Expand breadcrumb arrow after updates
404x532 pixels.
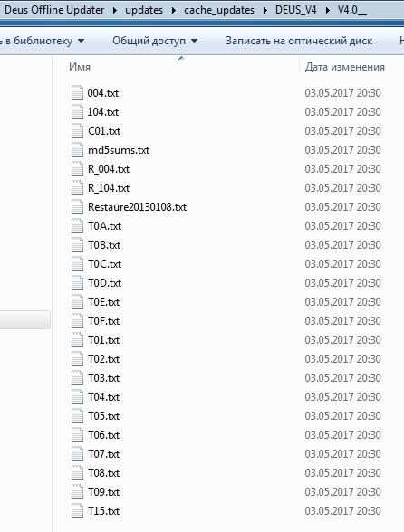pyautogui.click(x=174, y=10)
